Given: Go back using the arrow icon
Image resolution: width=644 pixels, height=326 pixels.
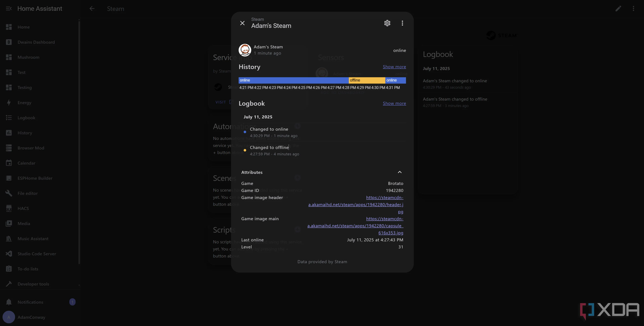Looking at the screenshot, I should point(92,9).
